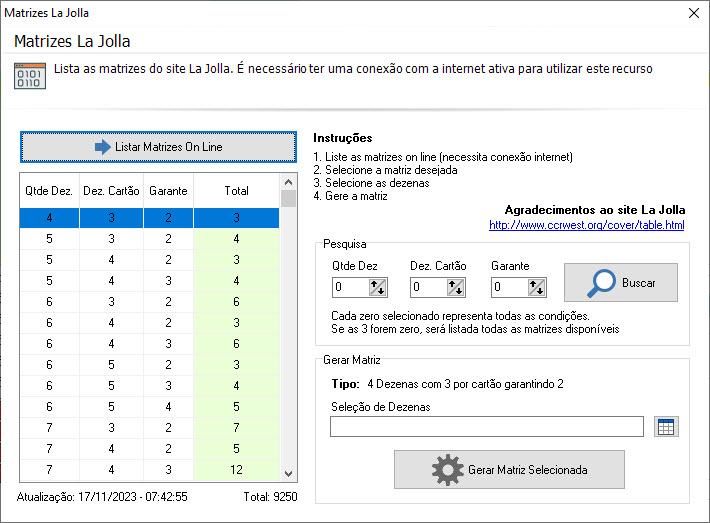Click the Qtde Dez. column header
This screenshot has height=523, width=710.
pyautogui.click(x=49, y=191)
